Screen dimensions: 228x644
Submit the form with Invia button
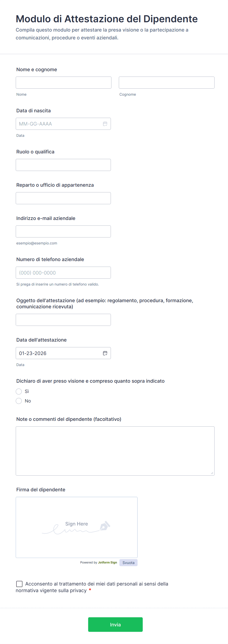tap(115, 624)
